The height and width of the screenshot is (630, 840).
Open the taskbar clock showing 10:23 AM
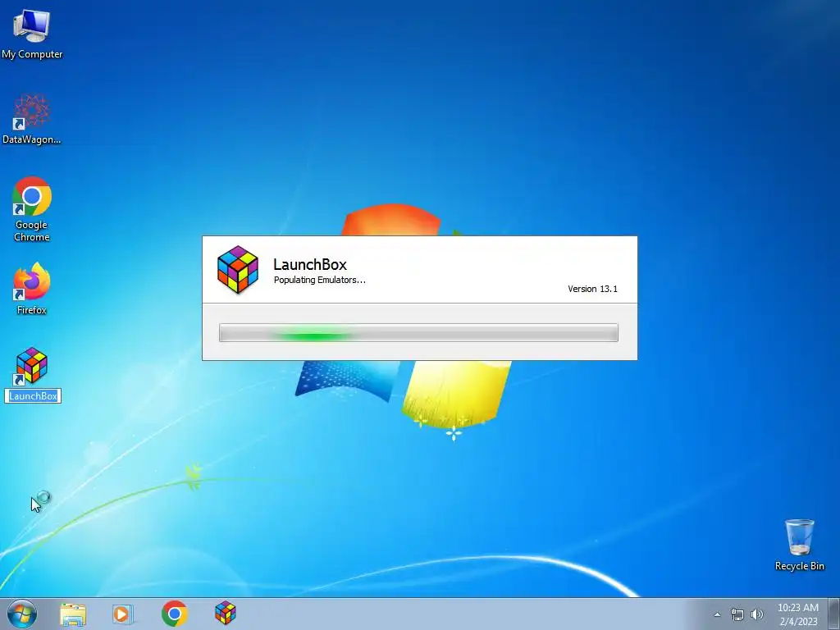point(797,614)
